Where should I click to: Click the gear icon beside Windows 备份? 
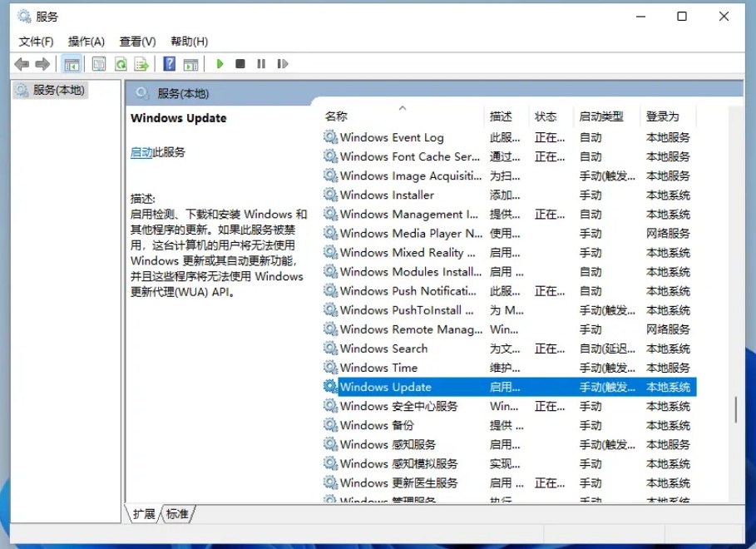pos(330,425)
